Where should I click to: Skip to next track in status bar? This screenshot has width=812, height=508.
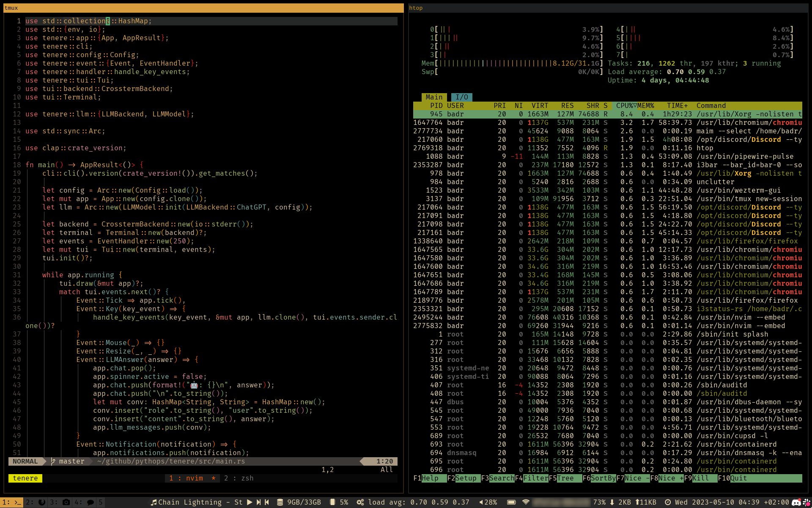(x=258, y=502)
